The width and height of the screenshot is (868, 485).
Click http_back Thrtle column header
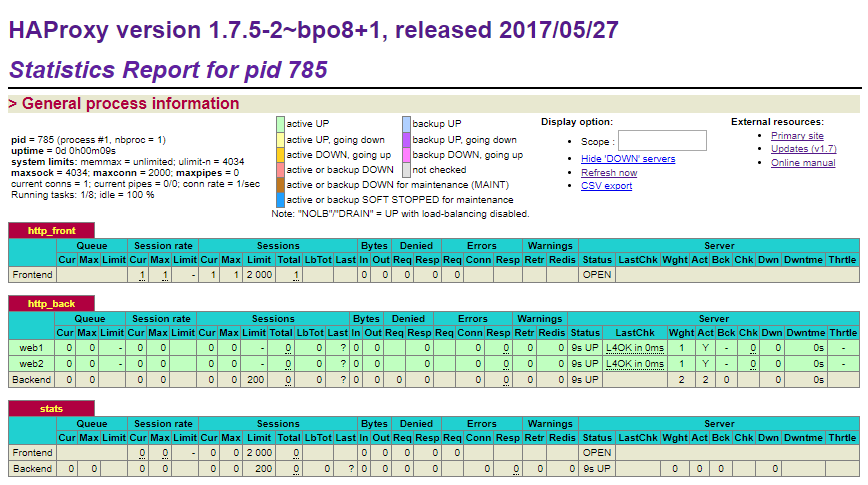(843, 333)
